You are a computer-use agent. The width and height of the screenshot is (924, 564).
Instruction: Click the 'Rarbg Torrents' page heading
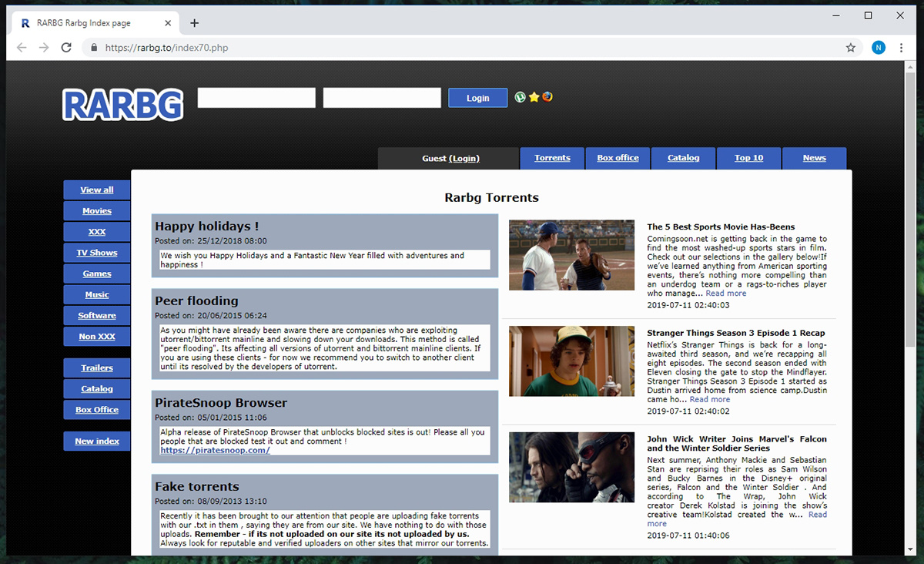(x=492, y=197)
